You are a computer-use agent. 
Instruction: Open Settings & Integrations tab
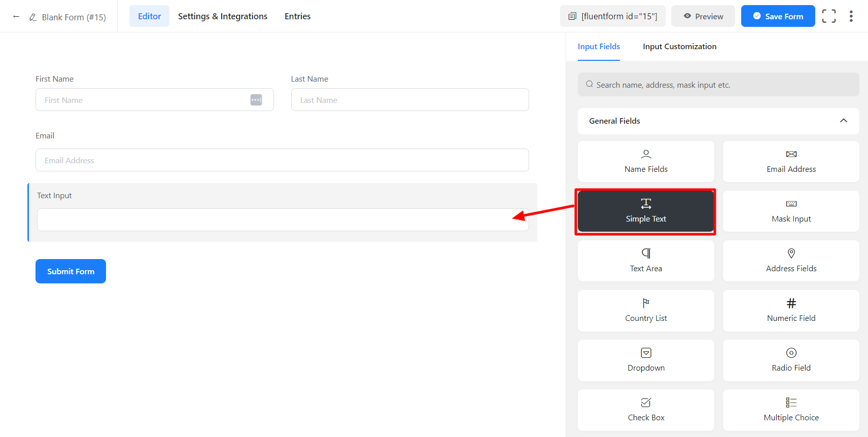(222, 16)
